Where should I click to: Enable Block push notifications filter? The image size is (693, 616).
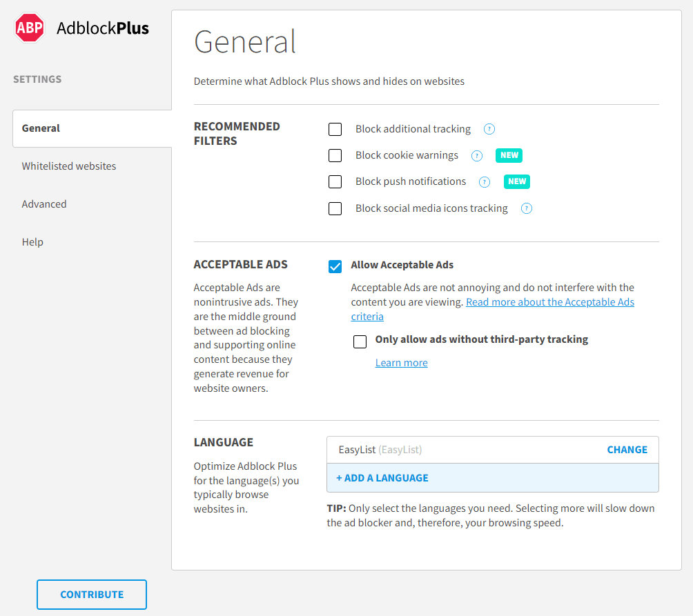[335, 181]
